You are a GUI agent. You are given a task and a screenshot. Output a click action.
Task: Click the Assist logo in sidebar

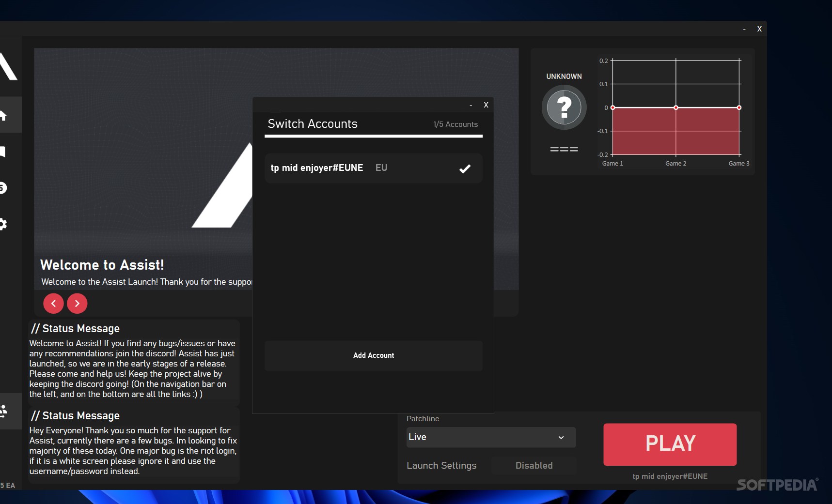click(x=8, y=66)
